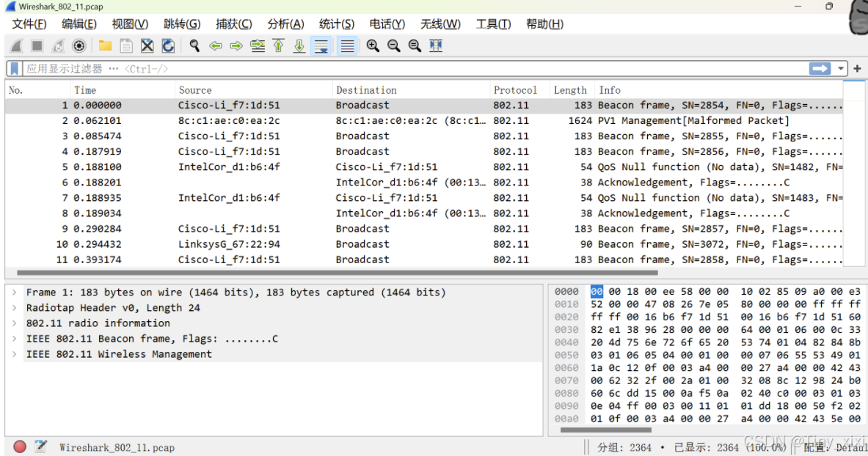Zoom in main window text
The height and width of the screenshot is (456, 868).
(373, 46)
